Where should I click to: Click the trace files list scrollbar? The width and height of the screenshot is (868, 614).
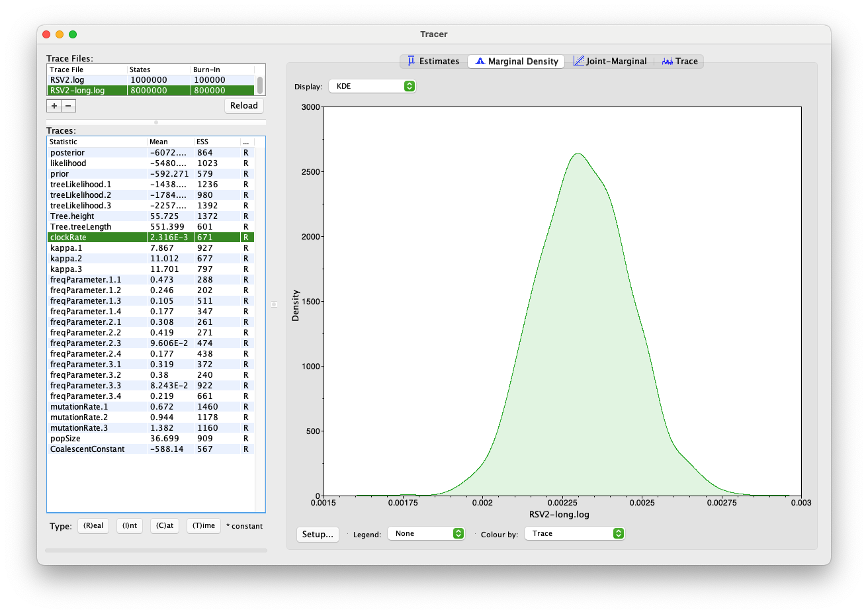tap(260, 85)
